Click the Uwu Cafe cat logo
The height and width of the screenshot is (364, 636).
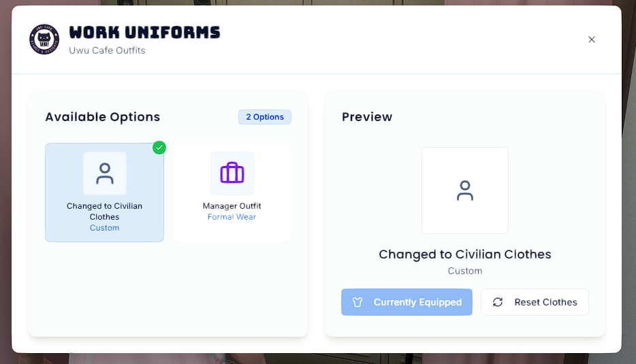pyautogui.click(x=44, y=39)
